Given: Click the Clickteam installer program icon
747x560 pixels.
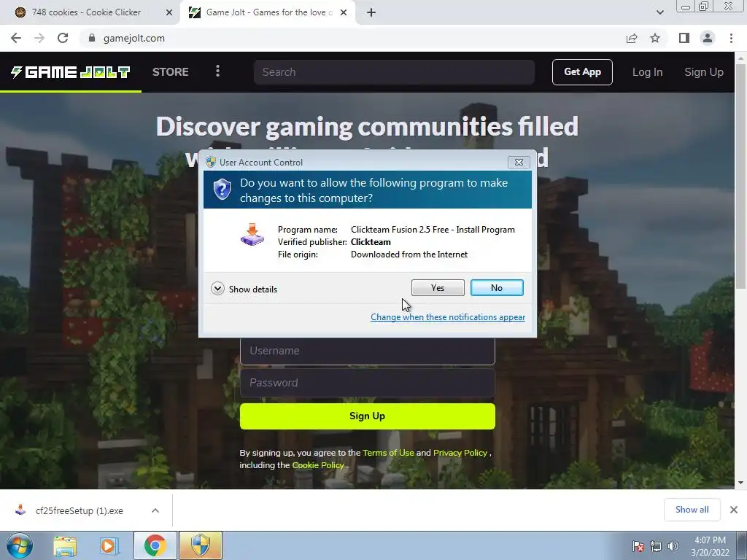Looking at the screenshot, I should 252,234.
